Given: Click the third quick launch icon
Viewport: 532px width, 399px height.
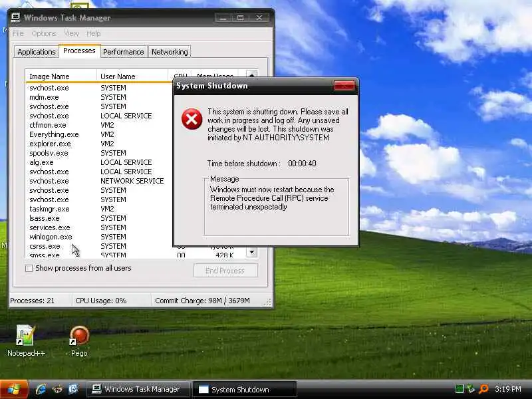Looking at the screenshot, I should (73, 389).
